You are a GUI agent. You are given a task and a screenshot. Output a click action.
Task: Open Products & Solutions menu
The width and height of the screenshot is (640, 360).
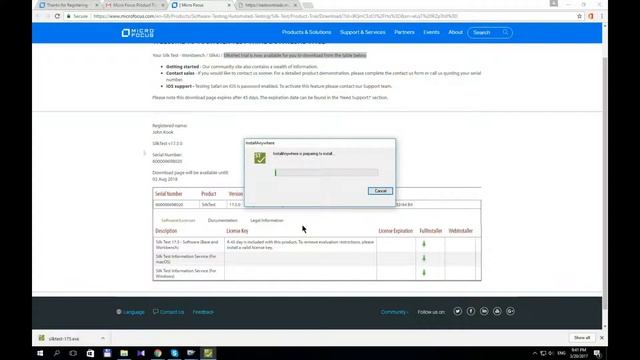pyautogui.click(x=306, y=32)
